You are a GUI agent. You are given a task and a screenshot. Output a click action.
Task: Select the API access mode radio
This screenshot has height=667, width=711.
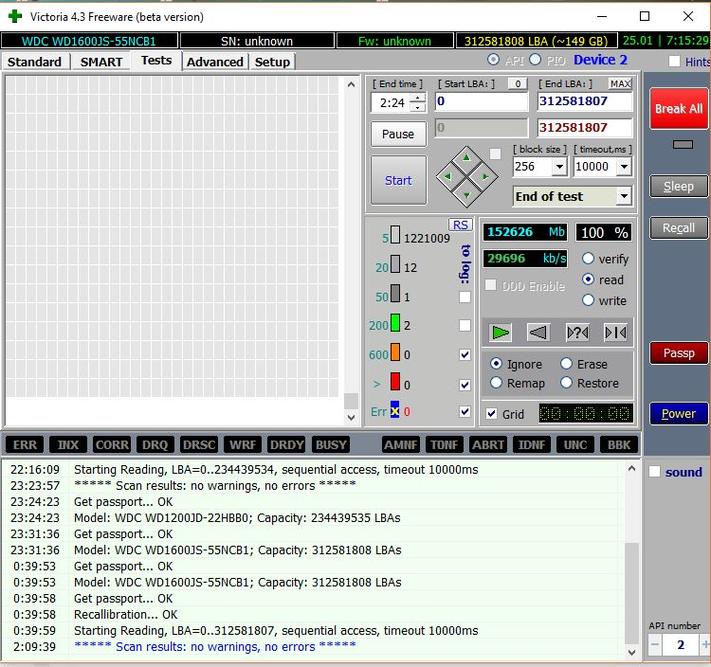493,59
